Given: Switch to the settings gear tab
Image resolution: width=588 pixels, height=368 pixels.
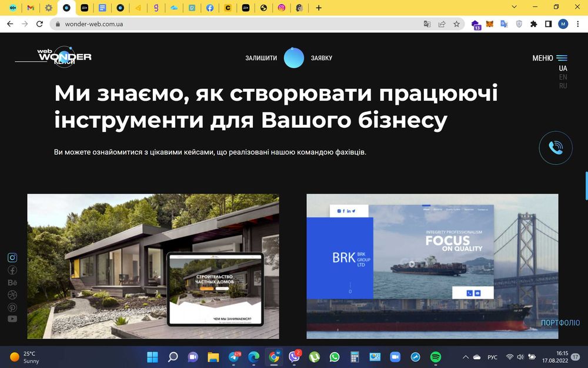Looking at the screenshot, I should 49,8.
